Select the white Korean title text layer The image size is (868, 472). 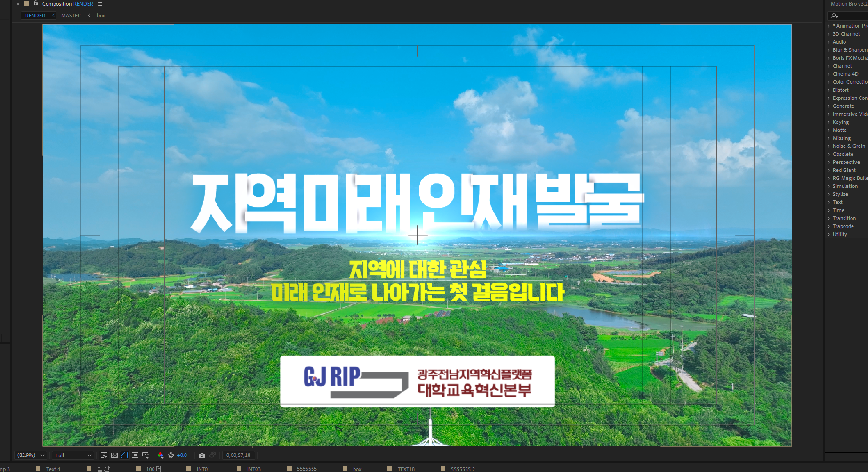click(x=418, y=203)
